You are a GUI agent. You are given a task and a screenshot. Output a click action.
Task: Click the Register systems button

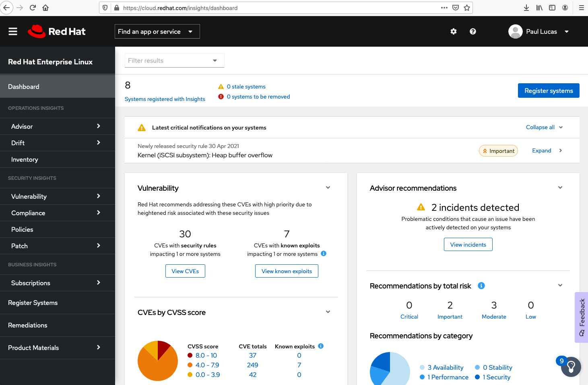click(548, 91)
